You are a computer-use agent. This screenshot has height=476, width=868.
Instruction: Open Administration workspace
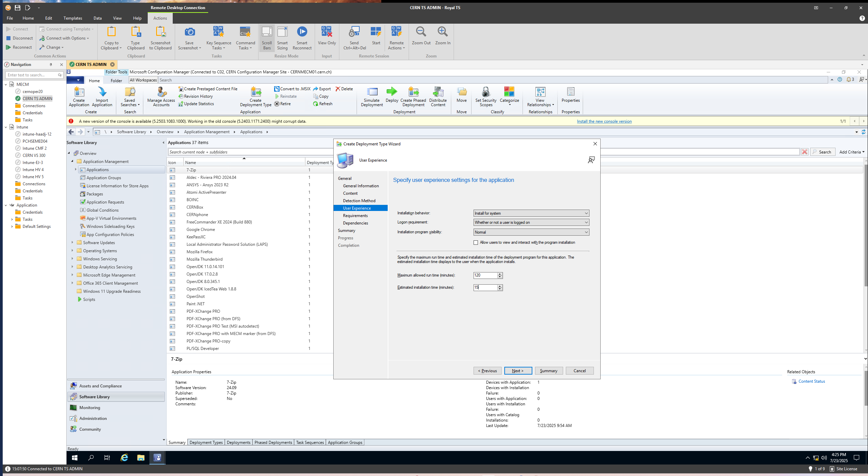point(93,419)
